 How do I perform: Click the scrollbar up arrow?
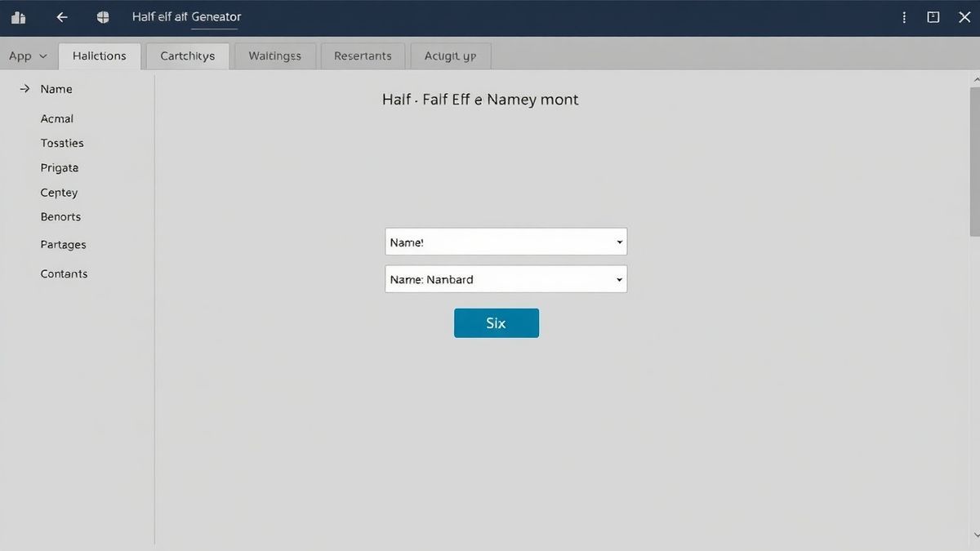click(x=975, y=79)
